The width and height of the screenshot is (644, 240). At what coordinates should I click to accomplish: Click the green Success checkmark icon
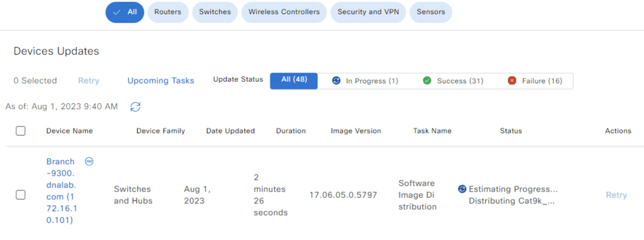point(427,81)
